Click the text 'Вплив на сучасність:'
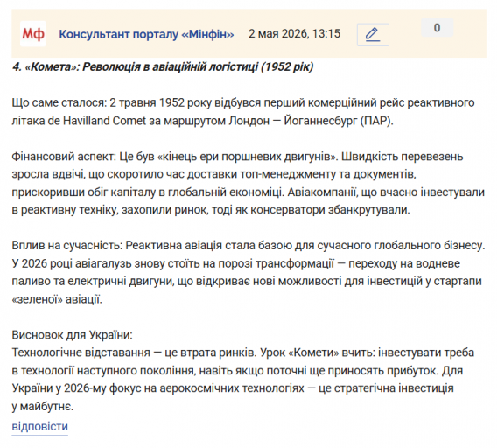The height and width of the screenshot is (448, 497). [x=67, y=246]
